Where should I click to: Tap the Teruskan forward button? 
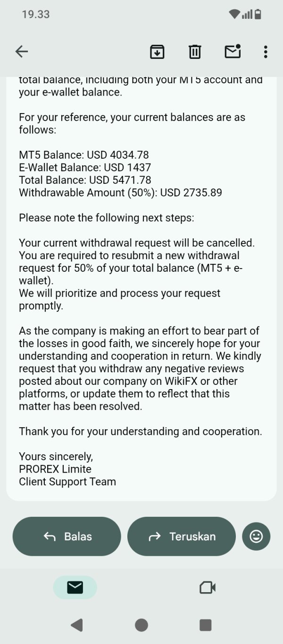pos(182,536)
